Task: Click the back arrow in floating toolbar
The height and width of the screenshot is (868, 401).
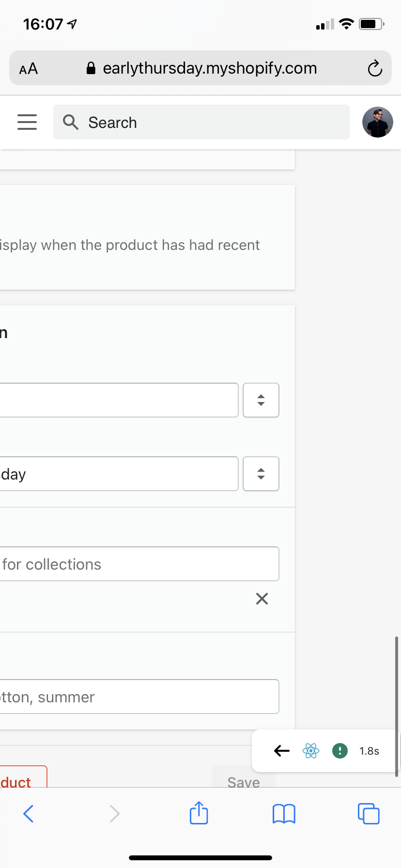Action: click(x=281, y=751)
